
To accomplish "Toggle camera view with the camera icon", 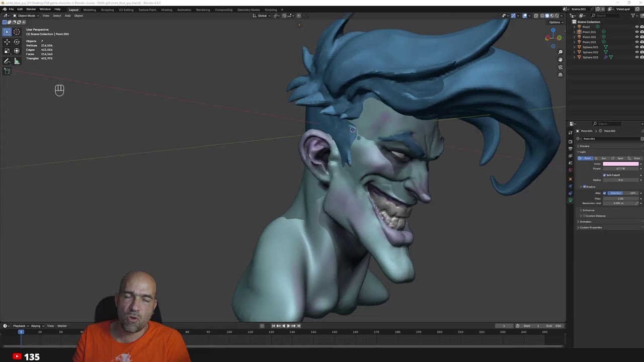I will pos(560,67).
